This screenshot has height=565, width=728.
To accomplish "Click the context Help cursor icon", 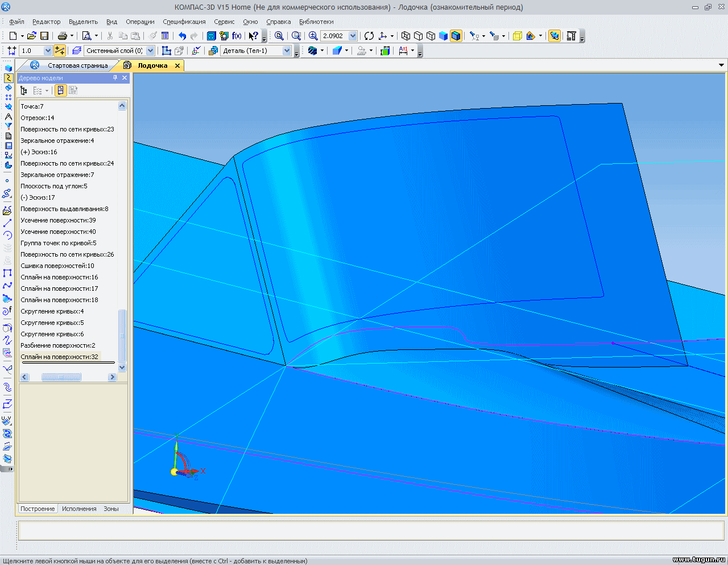I will click(254, 36).
